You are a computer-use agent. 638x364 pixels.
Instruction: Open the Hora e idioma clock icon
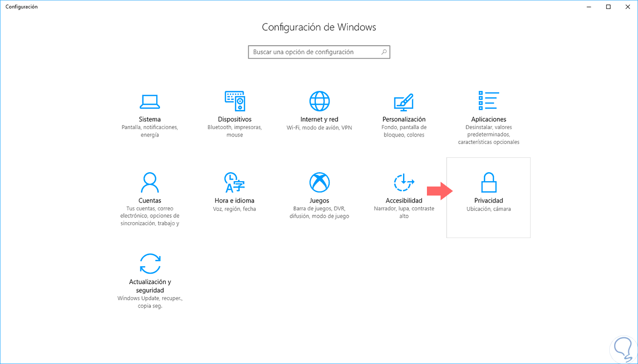[x=234, y=182]
